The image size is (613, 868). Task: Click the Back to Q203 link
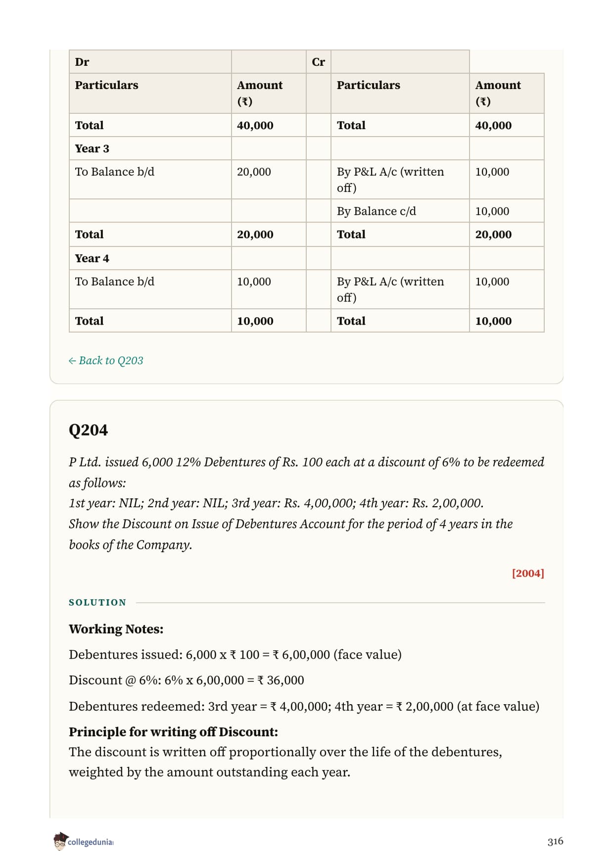coord(106,360)
